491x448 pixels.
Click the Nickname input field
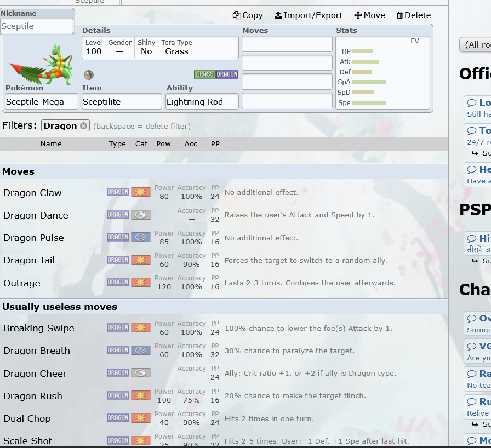click(x=37, y=26)
